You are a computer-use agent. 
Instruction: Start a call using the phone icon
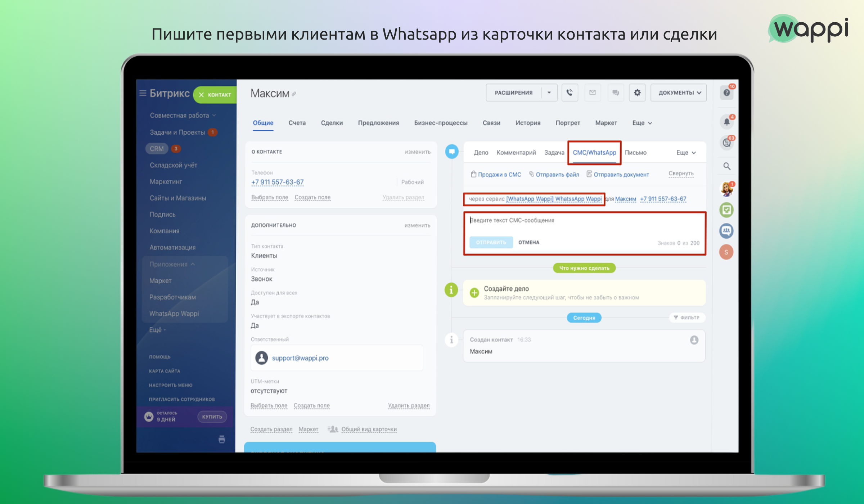[x=569, y=93]
